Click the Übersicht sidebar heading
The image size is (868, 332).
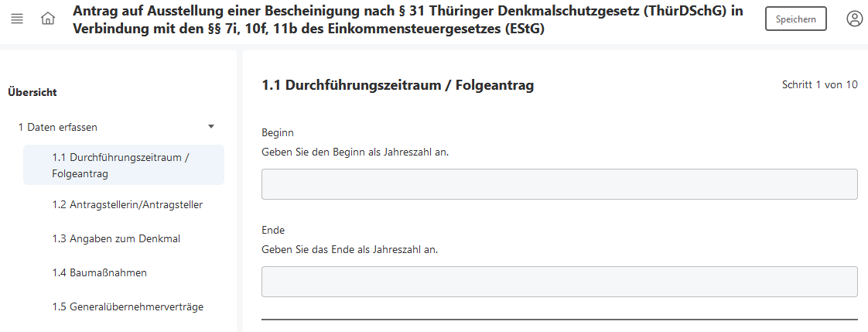click(x=32, y=92)
